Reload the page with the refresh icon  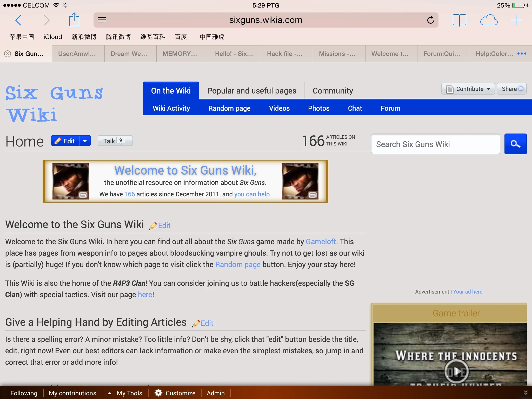pos(430,20)
